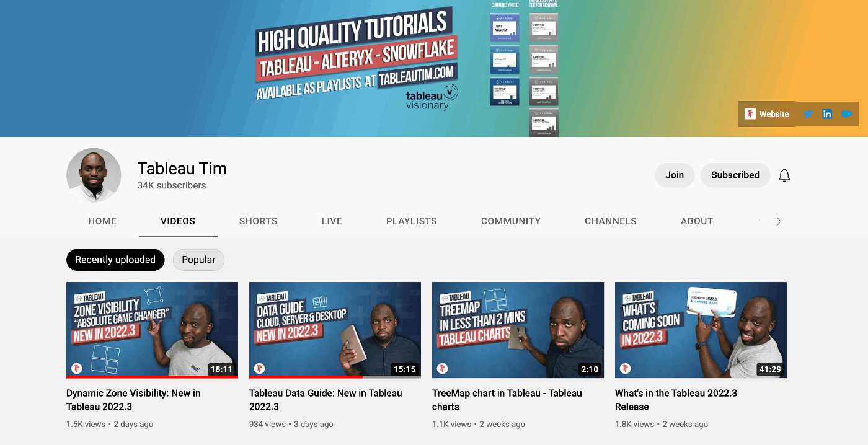The width and height of the screenshot is (868, 445).
Task: Click the 34K subscribers text
Action: 172,185
